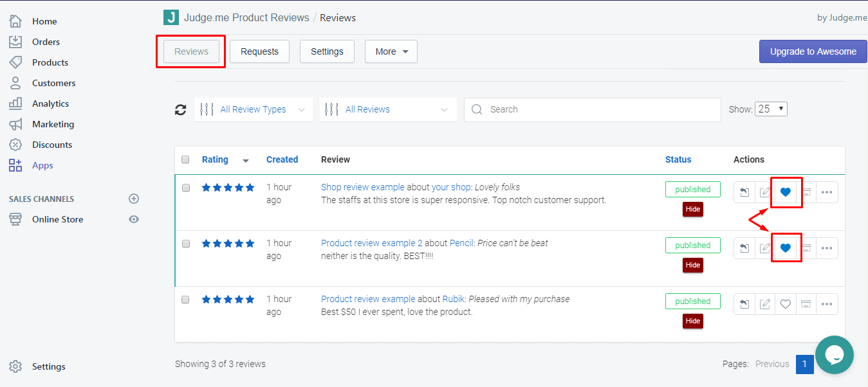The image size is (868, 387).
Task: Sort reviews by Created column
Action: [x=282, y=159]
